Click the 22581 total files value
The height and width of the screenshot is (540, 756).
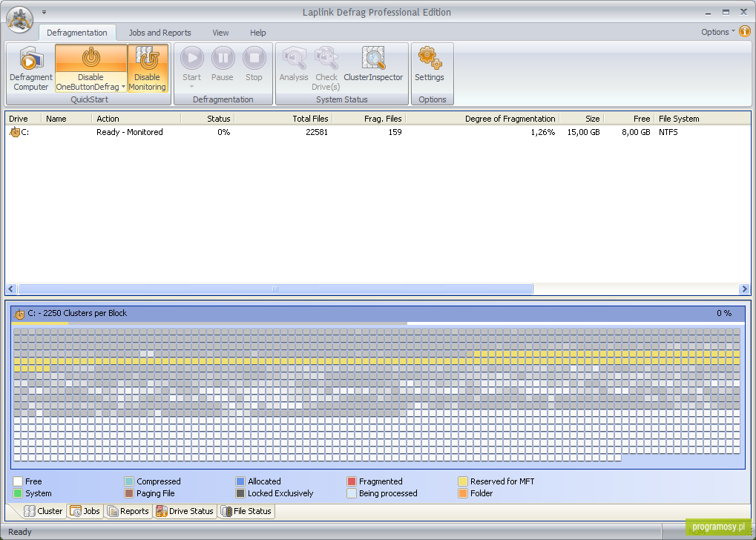point(317,132)
